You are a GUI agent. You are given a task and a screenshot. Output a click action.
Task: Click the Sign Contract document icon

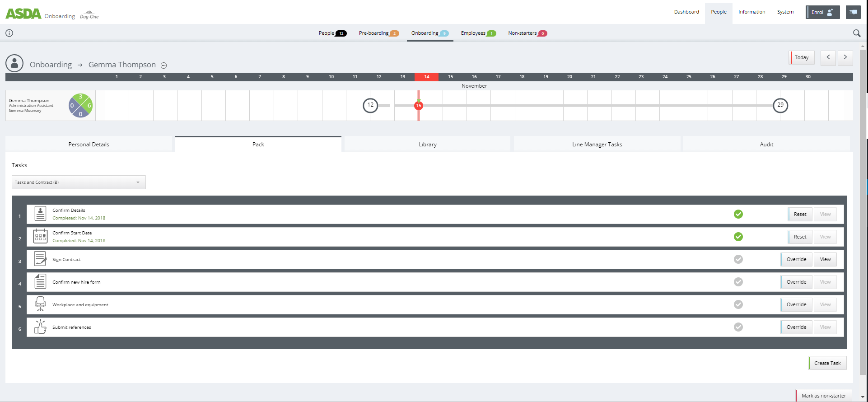pyautogui.click(x=40, y=259)
